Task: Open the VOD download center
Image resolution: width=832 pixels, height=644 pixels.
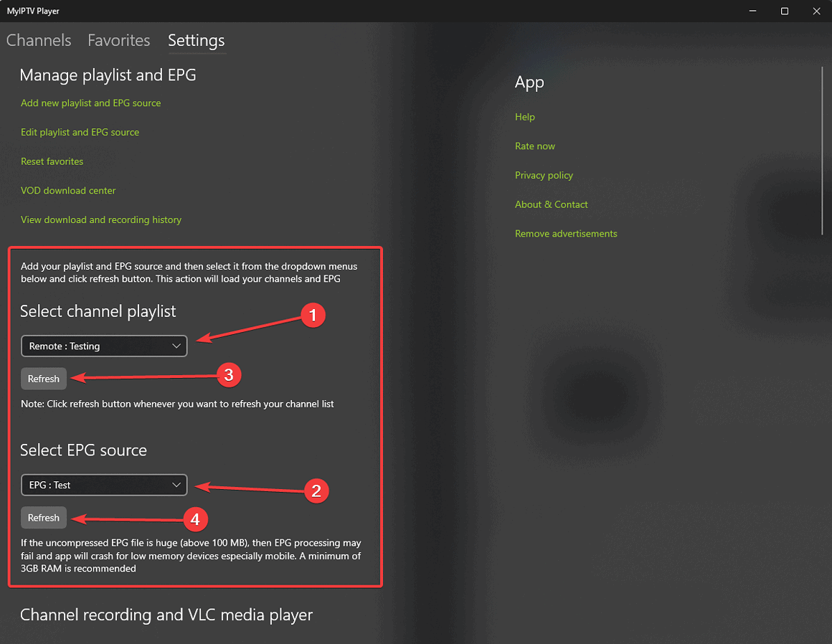Action: [68, 190]
